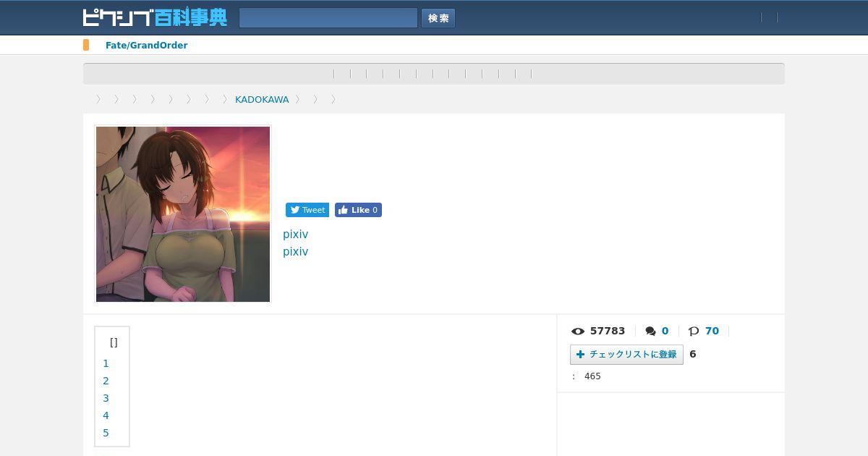The image size is (868, 456).
Task: Open the second pixiv link
Action: point(295,252)
